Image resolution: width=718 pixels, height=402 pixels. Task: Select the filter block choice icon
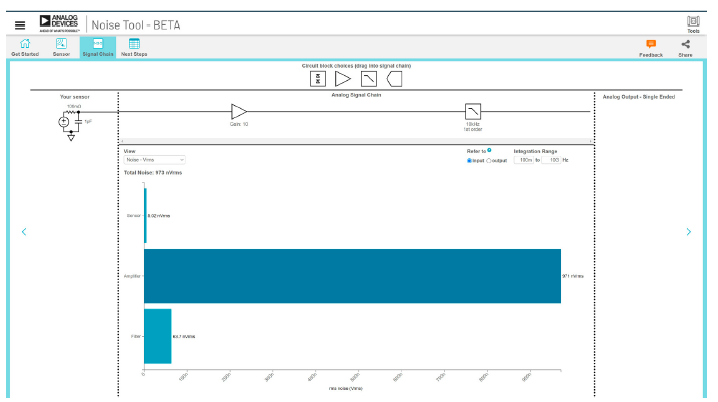tap(369, 78)
